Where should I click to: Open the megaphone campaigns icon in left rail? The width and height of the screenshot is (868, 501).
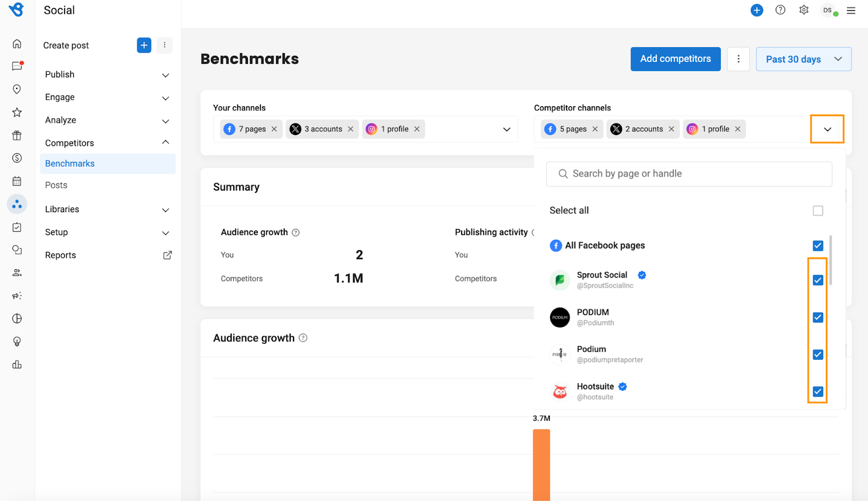(x=17, y=296)
